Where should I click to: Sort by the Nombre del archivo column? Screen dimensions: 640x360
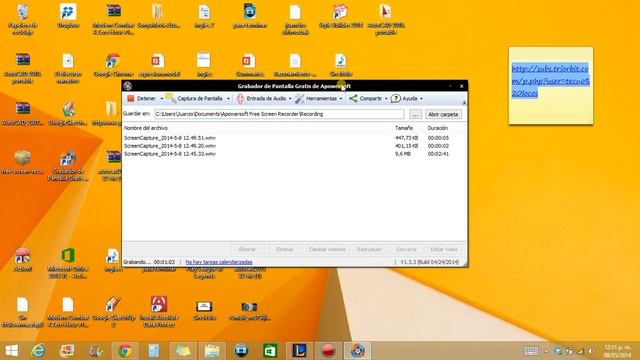pyautogui.click(x=146, y=128)
